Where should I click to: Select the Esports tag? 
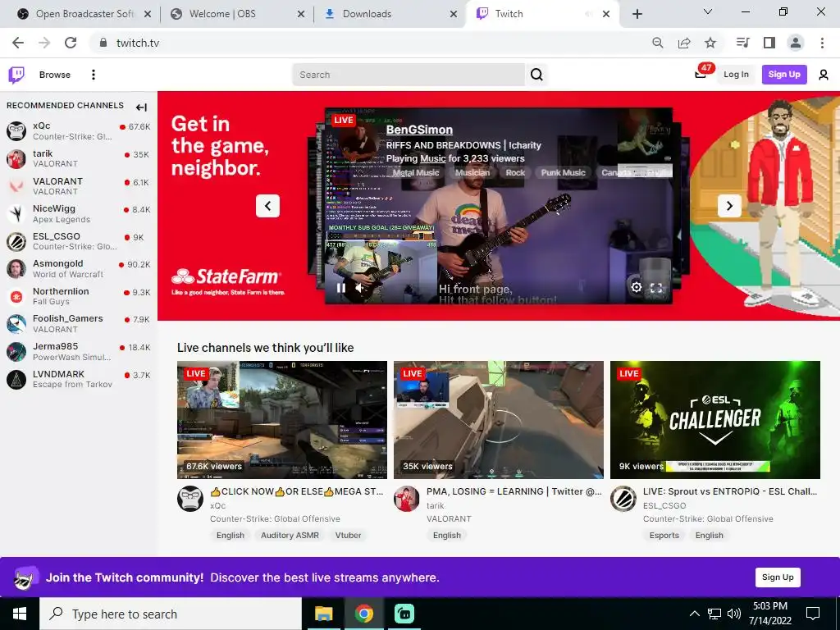(664, 535)
